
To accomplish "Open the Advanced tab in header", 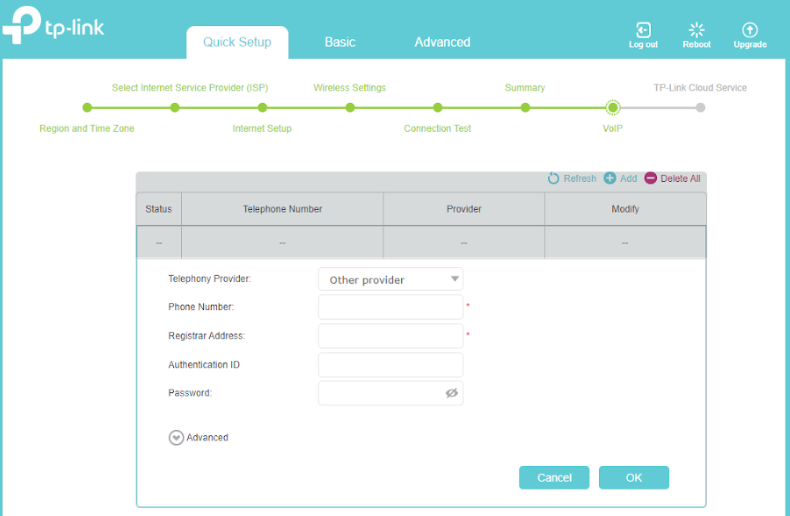I will tap(442, 42).
